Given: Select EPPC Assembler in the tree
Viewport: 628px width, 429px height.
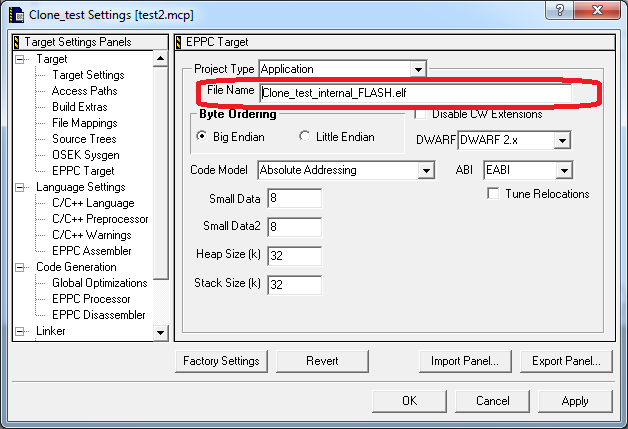Looking at the screenshot, I should tap(92, 251).
